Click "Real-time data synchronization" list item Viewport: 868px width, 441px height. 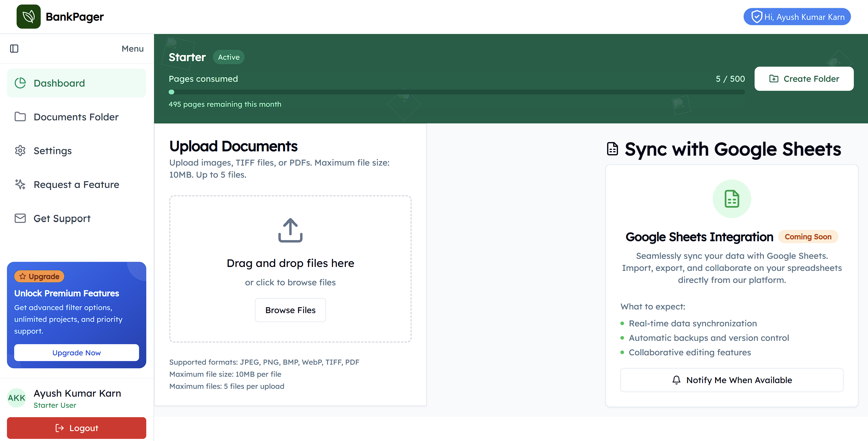point(692,323)
